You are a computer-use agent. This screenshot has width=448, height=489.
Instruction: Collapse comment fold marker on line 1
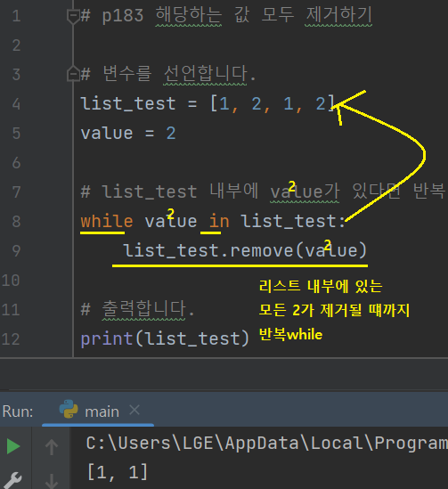(73, 16)
